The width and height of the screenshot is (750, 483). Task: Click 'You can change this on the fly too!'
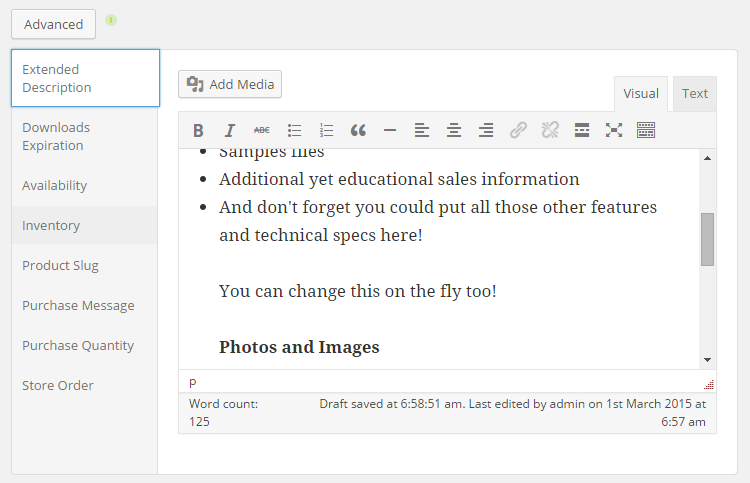(x=358, y=291)
